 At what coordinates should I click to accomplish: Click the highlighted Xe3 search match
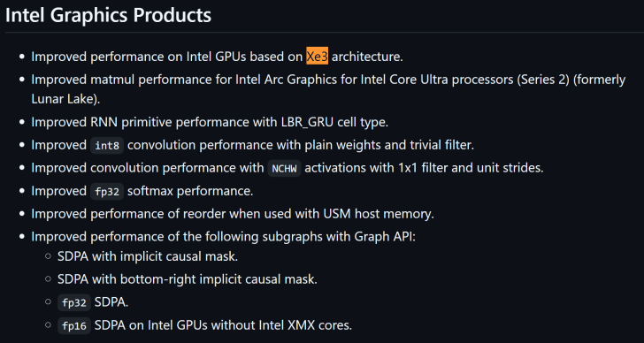click(x=317, y=57)
